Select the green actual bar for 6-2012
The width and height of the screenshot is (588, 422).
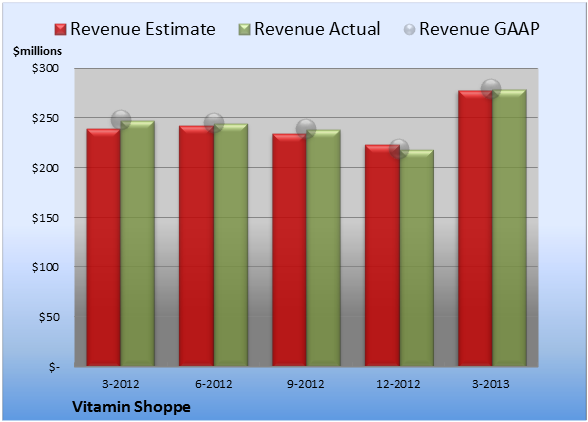[231, 245]
